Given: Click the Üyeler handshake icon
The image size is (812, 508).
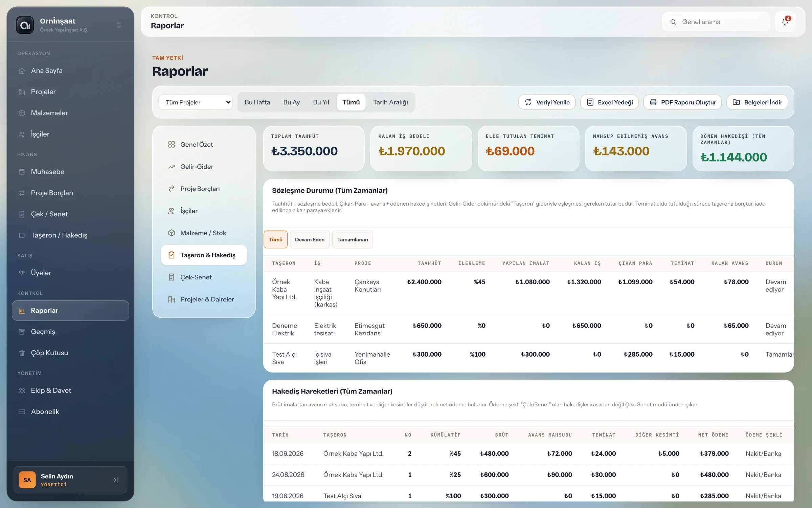Looking at the screenshot, I should [22, 273].
